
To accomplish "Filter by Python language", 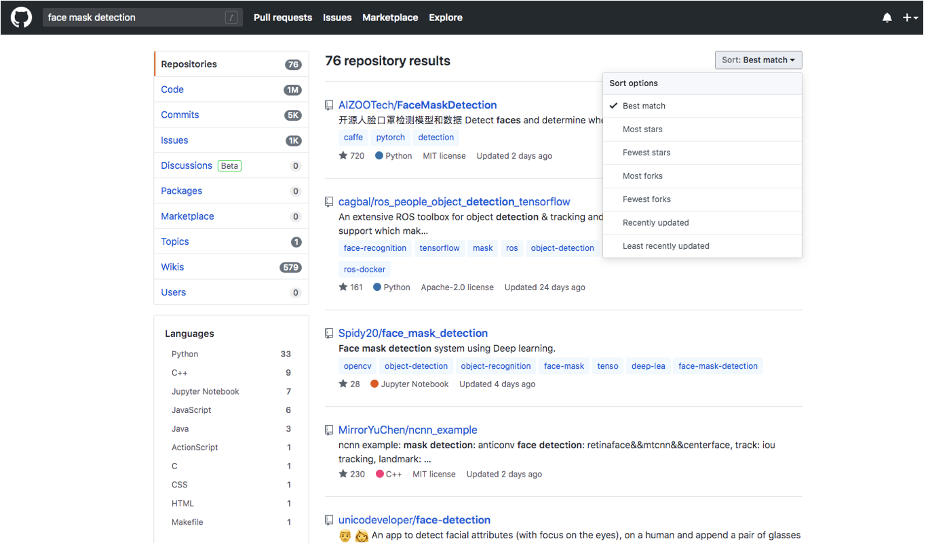I will (x=231, y=354).
